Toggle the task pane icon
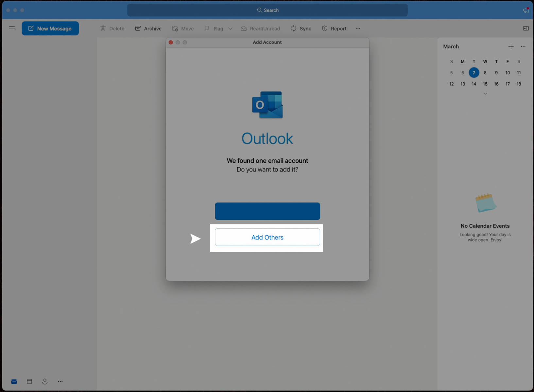534x392 pixels. pyautogui.click(x=526, y=28)
